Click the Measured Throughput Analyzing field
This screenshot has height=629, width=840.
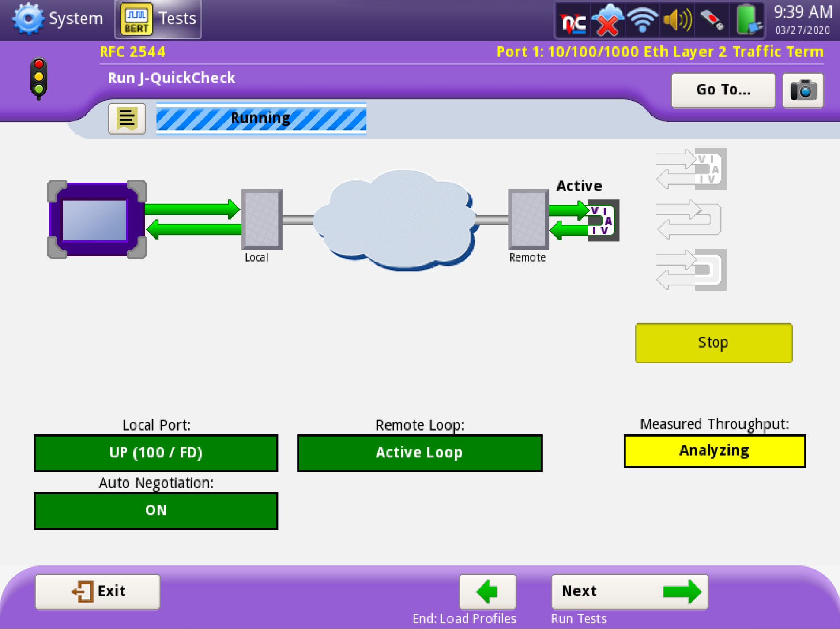[714, 451]
